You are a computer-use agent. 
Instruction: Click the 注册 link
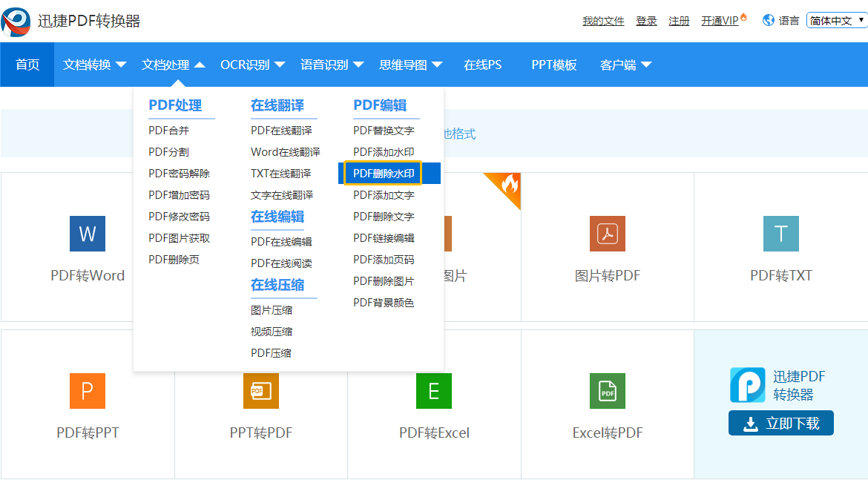coord(680,21)
